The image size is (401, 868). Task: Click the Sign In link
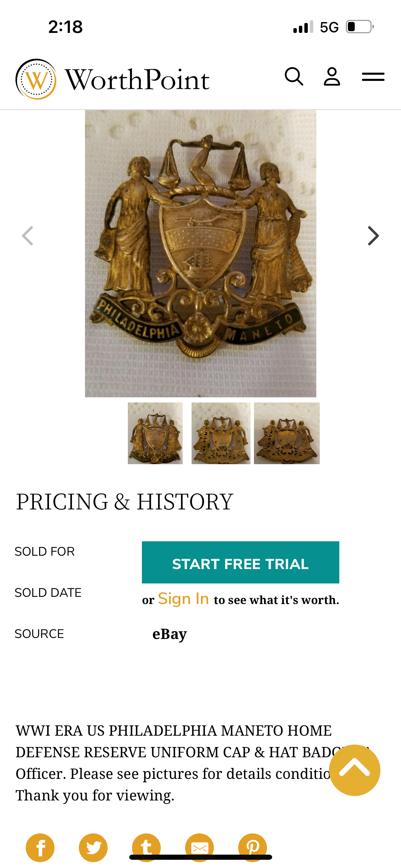(183, 599)
